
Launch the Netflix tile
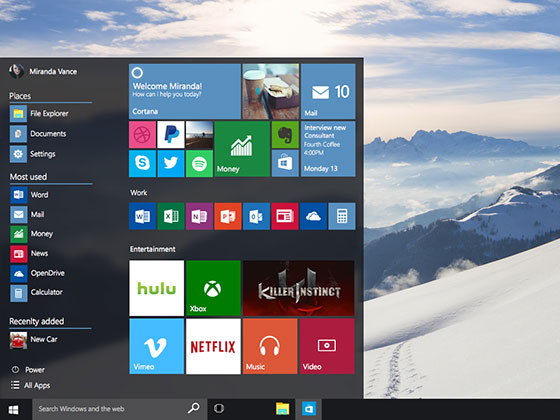point(213,346)
